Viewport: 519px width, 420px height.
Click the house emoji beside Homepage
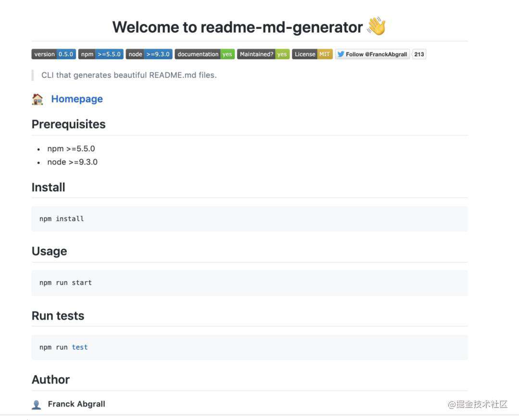(37, 99)
